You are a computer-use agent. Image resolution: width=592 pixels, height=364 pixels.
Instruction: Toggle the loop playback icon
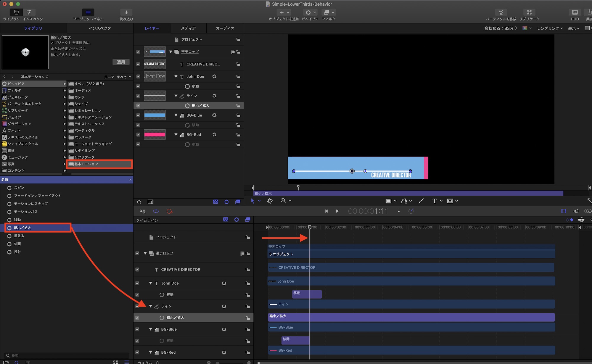[x=156, y=211]
